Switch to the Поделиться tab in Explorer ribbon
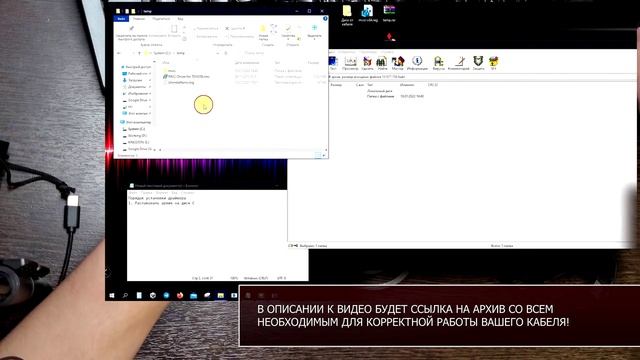640x360 pixels. click(x=161, y=19)
